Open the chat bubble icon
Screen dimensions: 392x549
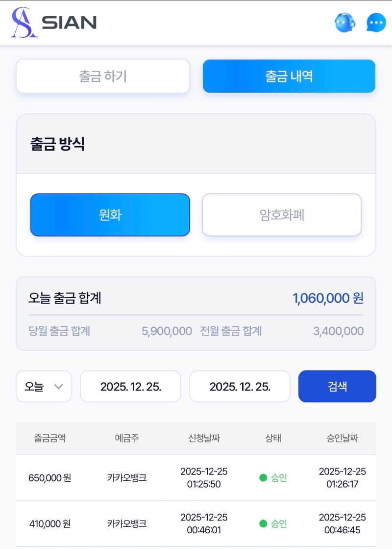[x=376, y=23]
